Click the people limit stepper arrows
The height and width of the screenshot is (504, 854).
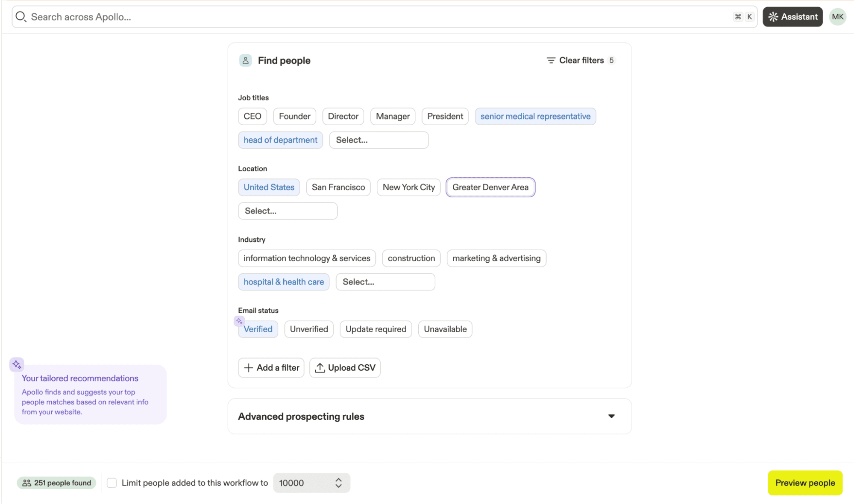click(338, 483)
